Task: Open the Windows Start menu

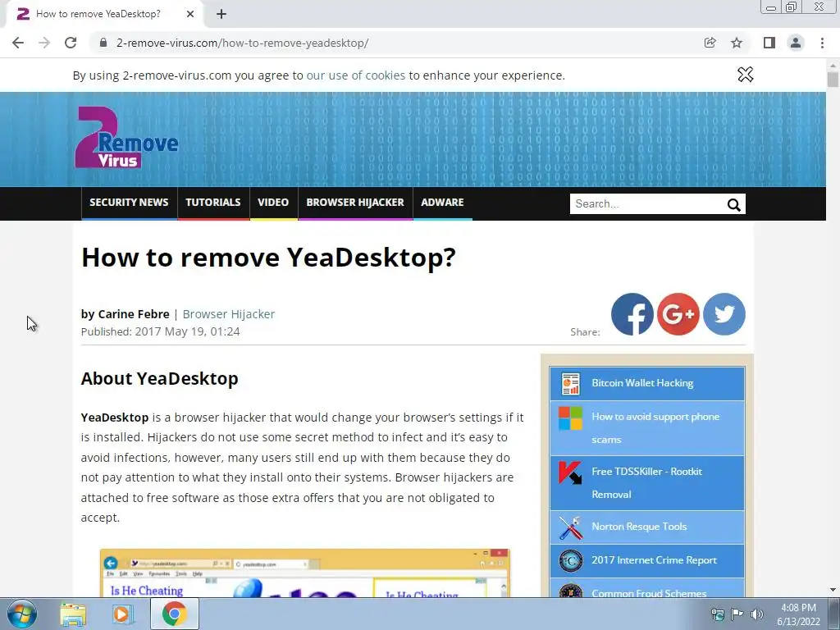Action: click(x=22, y=614)
